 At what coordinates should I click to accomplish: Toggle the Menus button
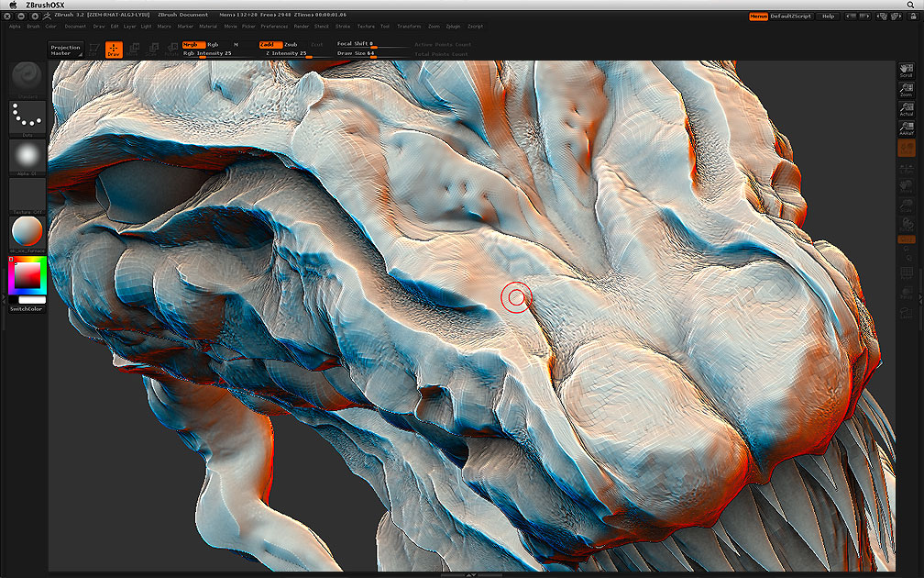[x=758, y=17]
